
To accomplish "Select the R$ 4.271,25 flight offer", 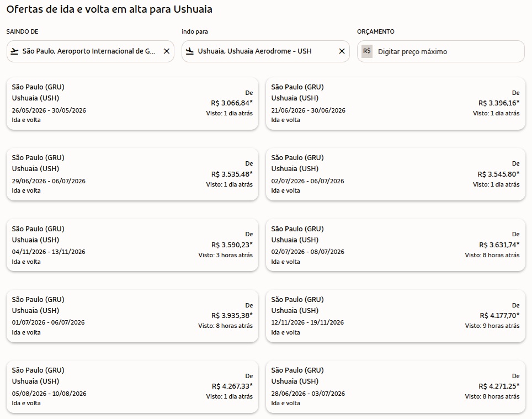I will tap(395, 386).
